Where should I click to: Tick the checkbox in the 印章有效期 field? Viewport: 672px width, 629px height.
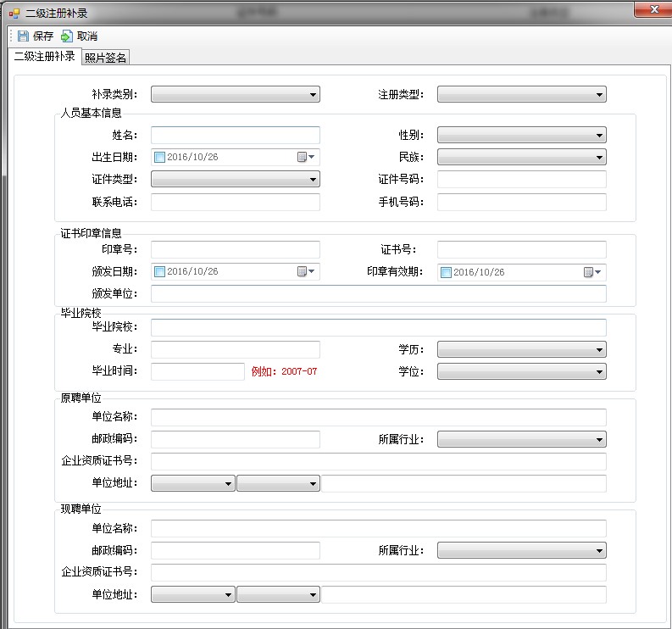[447, 272]
